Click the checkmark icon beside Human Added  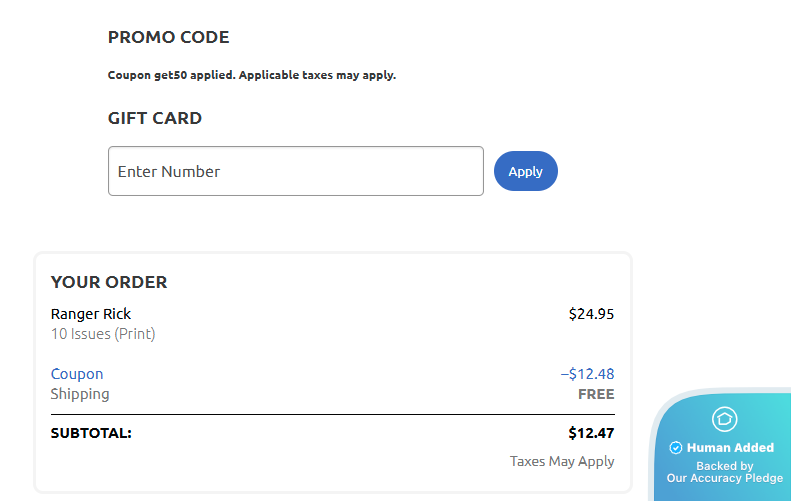[675, 448]
